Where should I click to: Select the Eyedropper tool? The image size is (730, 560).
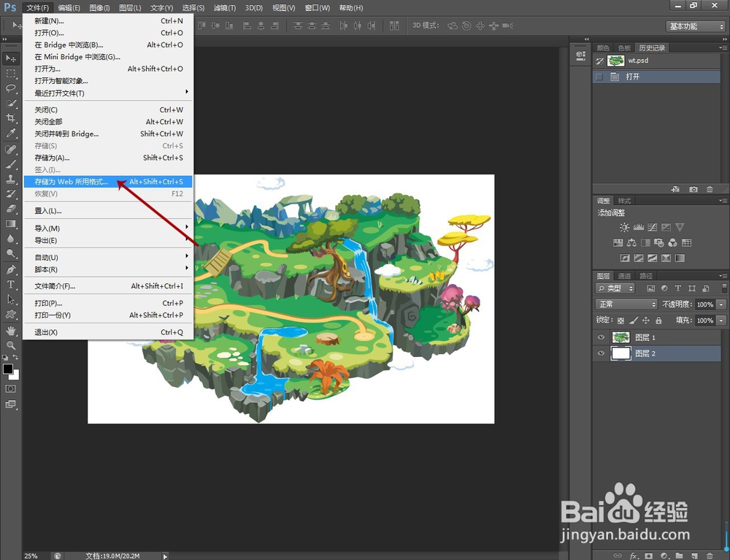11,133
